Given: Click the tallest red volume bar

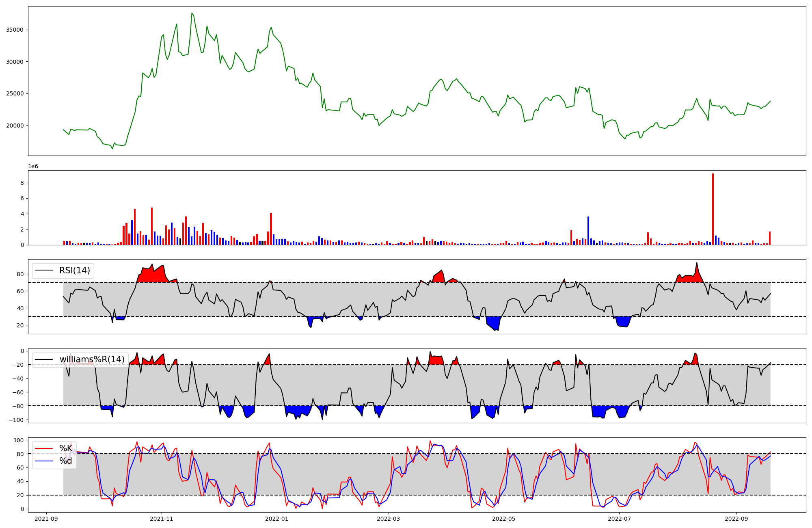Looking at the screenshot, I should 713,209.
